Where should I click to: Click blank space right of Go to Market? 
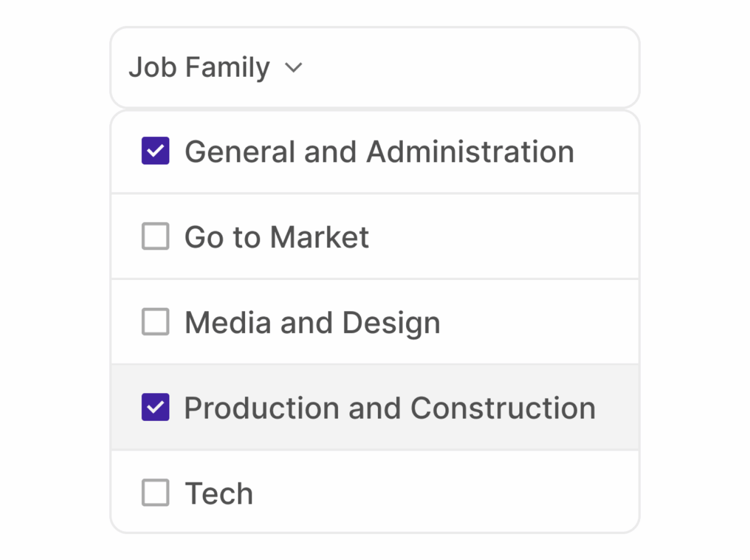[499, 237]
